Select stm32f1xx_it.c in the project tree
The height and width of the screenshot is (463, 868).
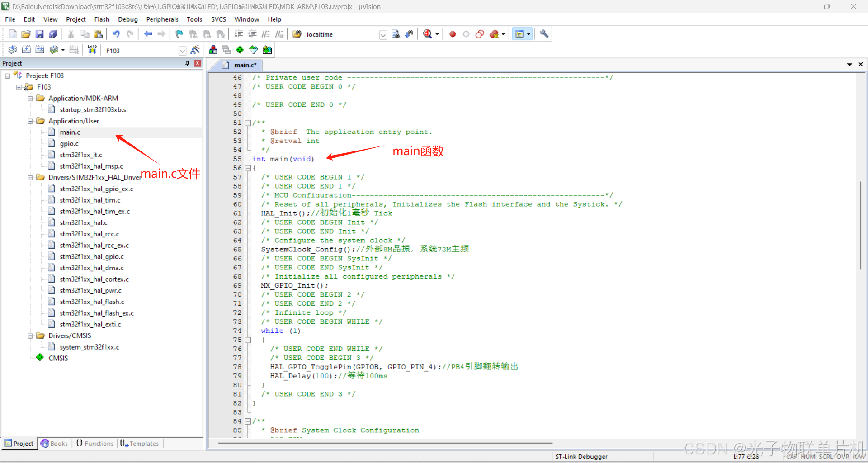pos(81,155)
